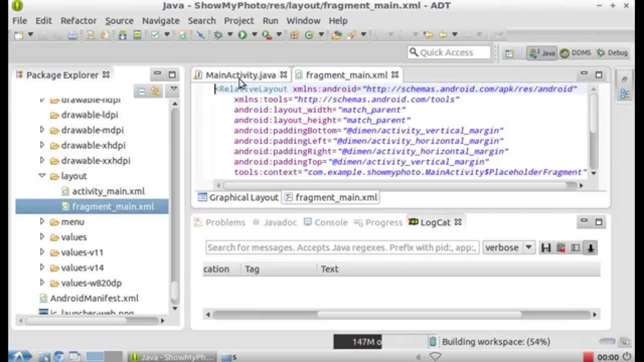Switch to the Graphical Layout tab
This screenshot has width=644, height=362.
[238, 198]
